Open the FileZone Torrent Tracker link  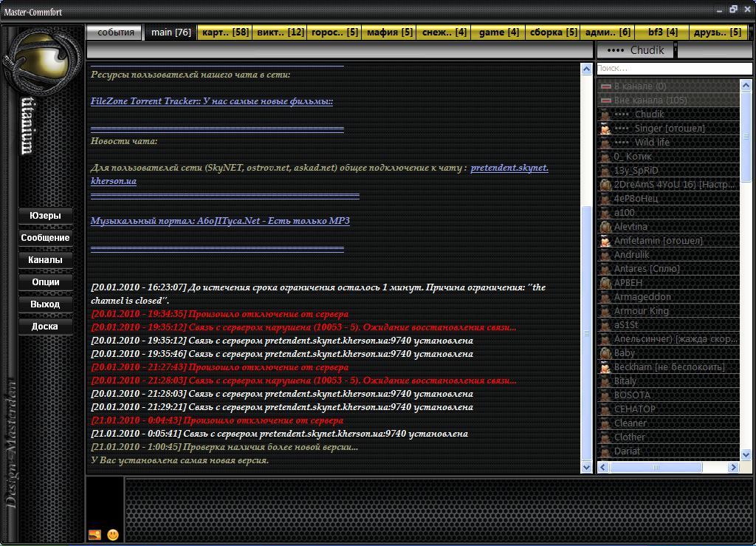(211, 101)
